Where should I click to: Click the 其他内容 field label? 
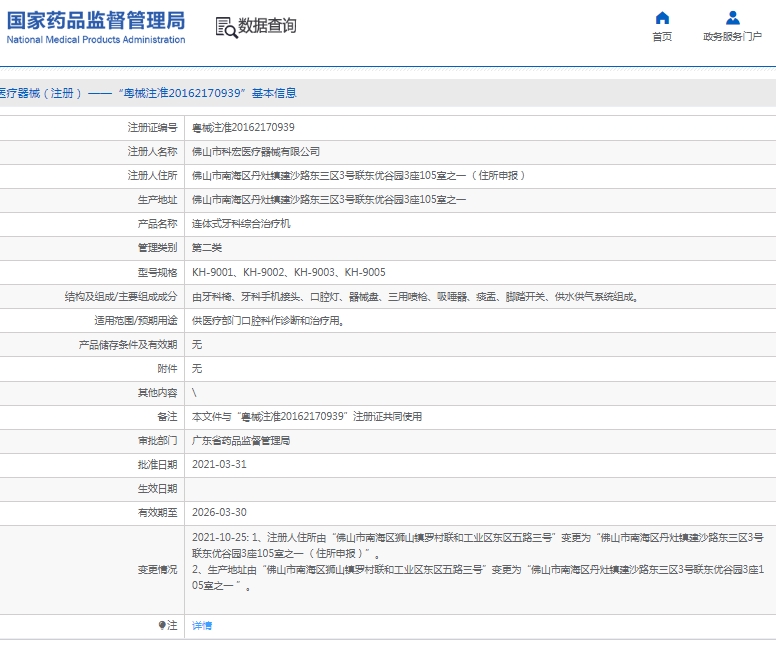(x=157, y=393)
